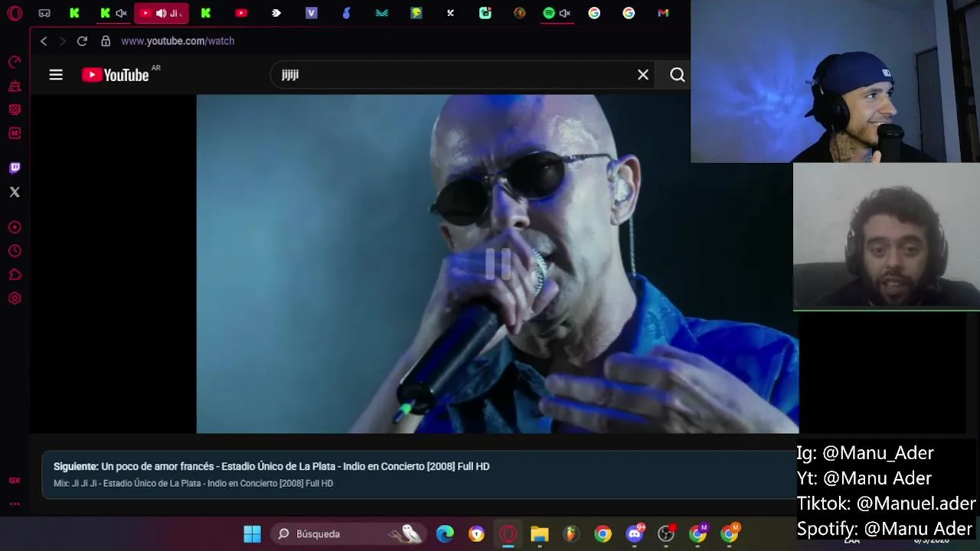Viewport: 980px width, 551px height.
Task: Switch to the Kick tab after the active tab
Action: [206, 13]
